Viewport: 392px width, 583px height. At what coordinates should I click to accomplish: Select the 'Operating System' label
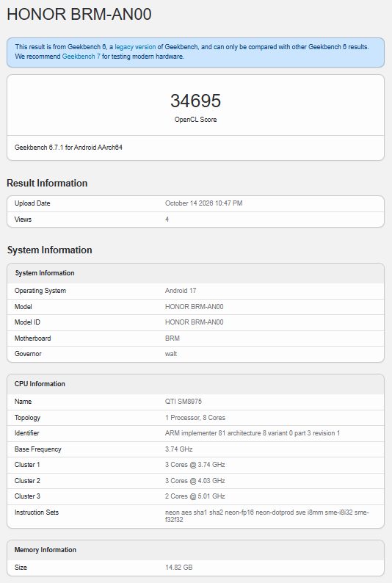[x=40, y=291]
